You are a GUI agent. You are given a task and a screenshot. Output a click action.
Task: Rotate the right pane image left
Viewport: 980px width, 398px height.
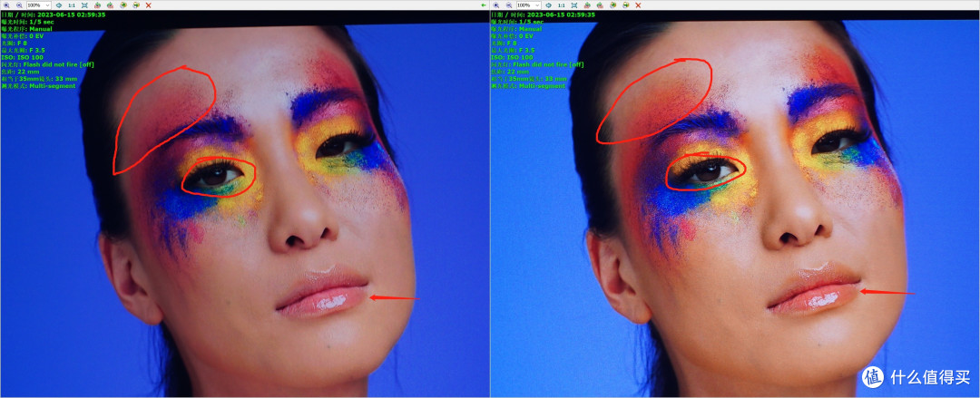(587, 5)
